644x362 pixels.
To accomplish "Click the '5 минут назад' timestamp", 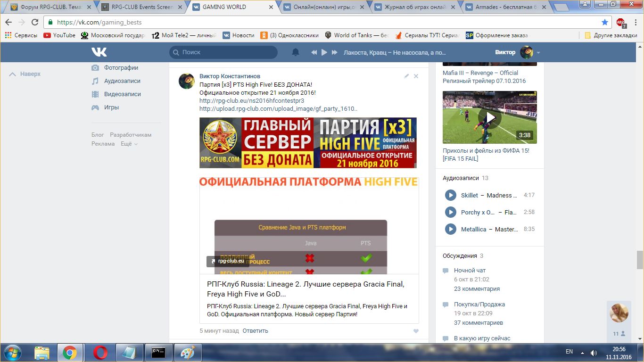I will (x=219, y=331).
